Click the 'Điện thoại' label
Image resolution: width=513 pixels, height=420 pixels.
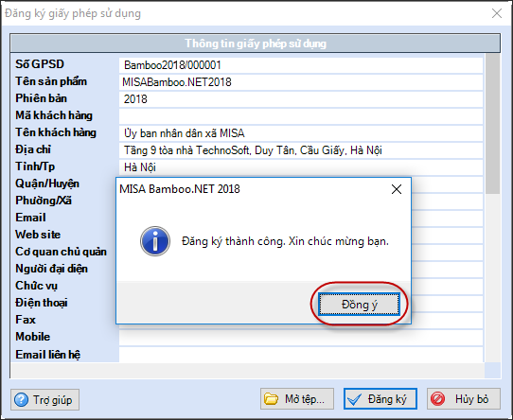coord(42,303)
